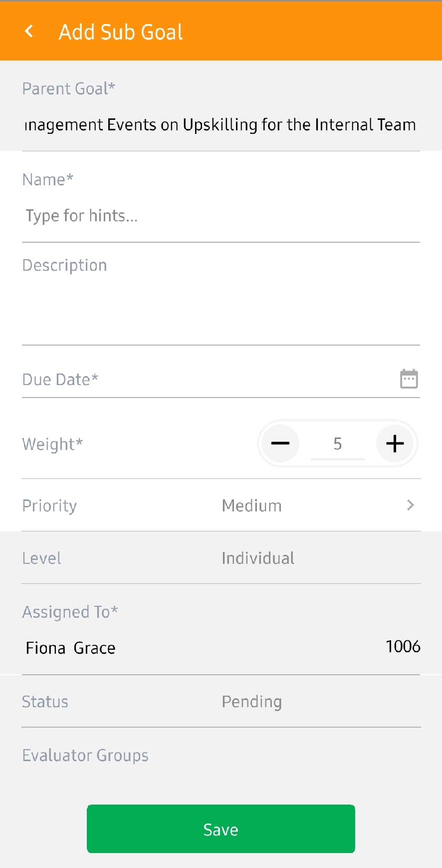Image resolution: width=442 pixels, height=868 pixels.
Task: Open the Due Date calendar icon
Action: pyautogui.click(x=409, y=379)
